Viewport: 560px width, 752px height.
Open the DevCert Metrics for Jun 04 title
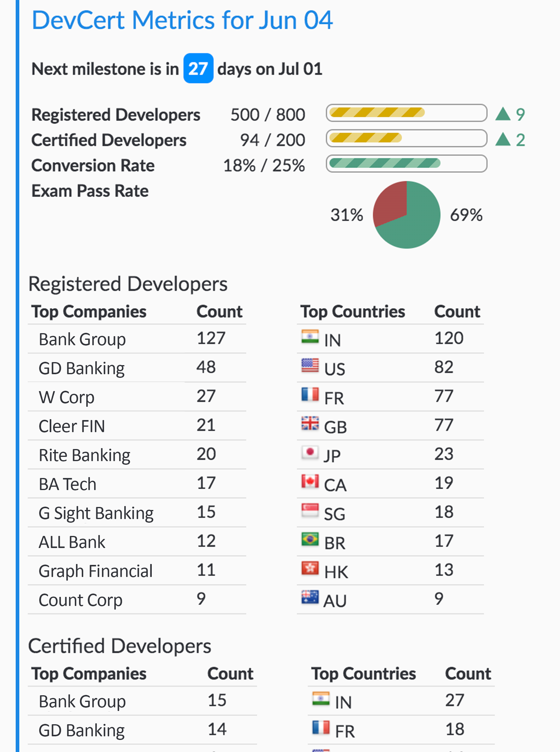point(182,20)
